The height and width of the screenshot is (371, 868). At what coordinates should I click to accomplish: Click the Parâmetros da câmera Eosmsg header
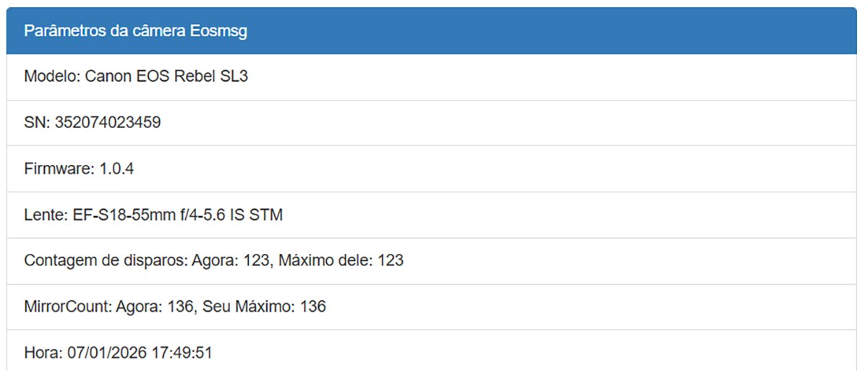click(x=135, y=31)
